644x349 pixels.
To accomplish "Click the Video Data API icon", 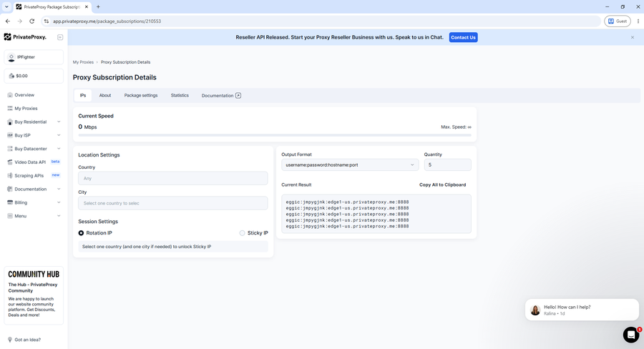I will click(x=10, y=162).
